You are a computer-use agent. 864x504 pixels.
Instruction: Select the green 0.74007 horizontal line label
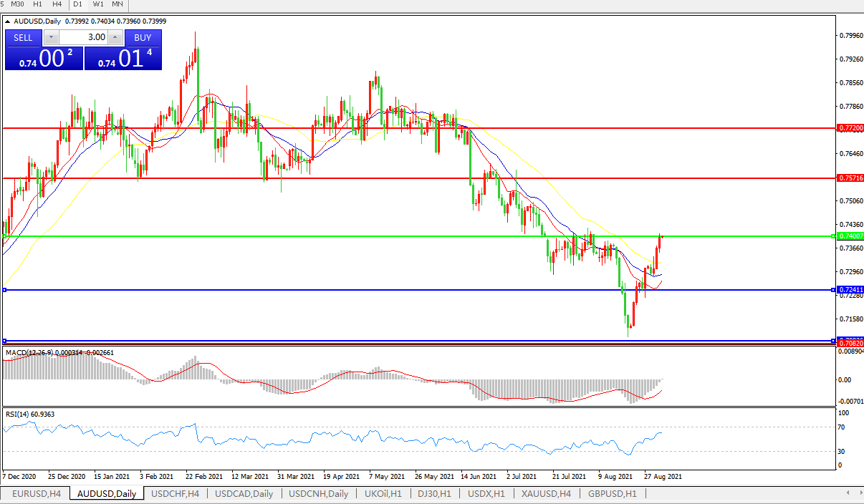(x=850, y=236)
